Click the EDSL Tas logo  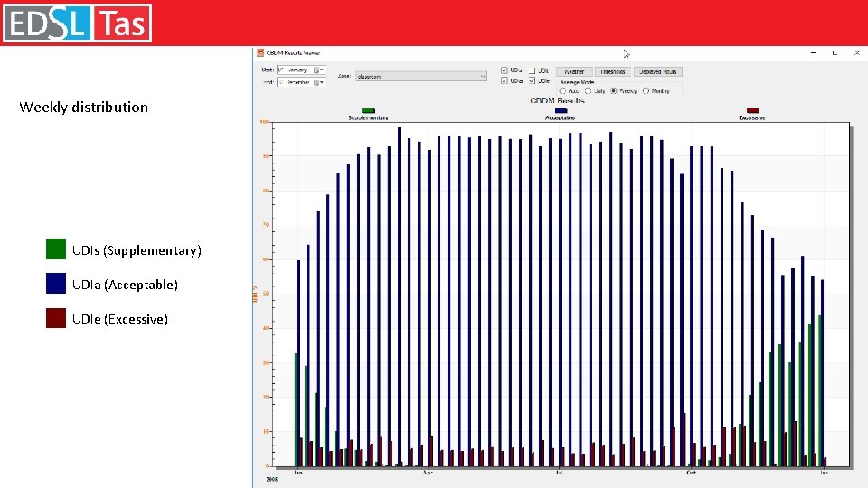point(77,23)
